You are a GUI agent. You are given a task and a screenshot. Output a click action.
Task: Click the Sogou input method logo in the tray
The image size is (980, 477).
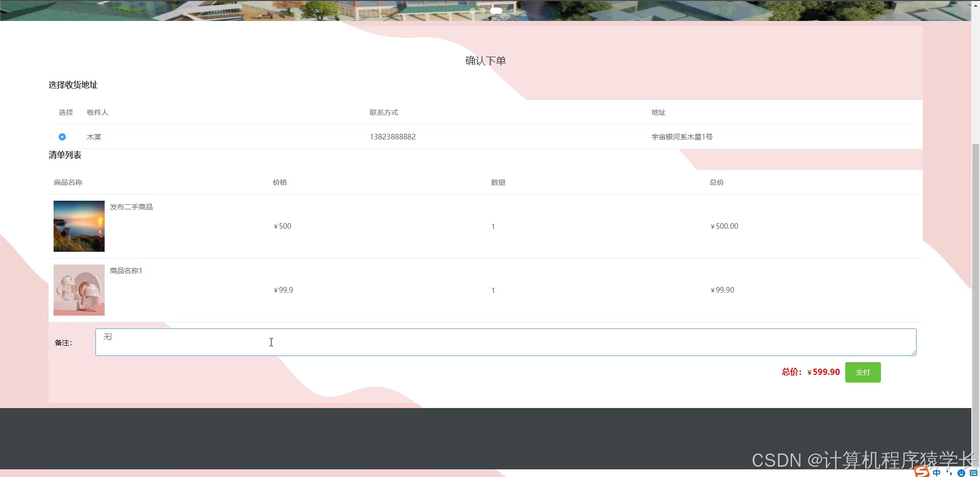[x=922, y=472]
